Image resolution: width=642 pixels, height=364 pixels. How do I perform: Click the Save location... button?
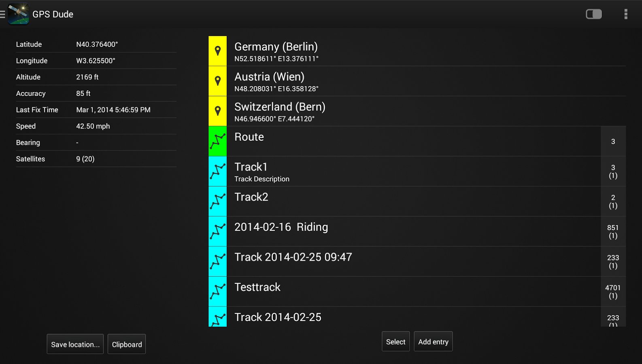coord(75,344)
